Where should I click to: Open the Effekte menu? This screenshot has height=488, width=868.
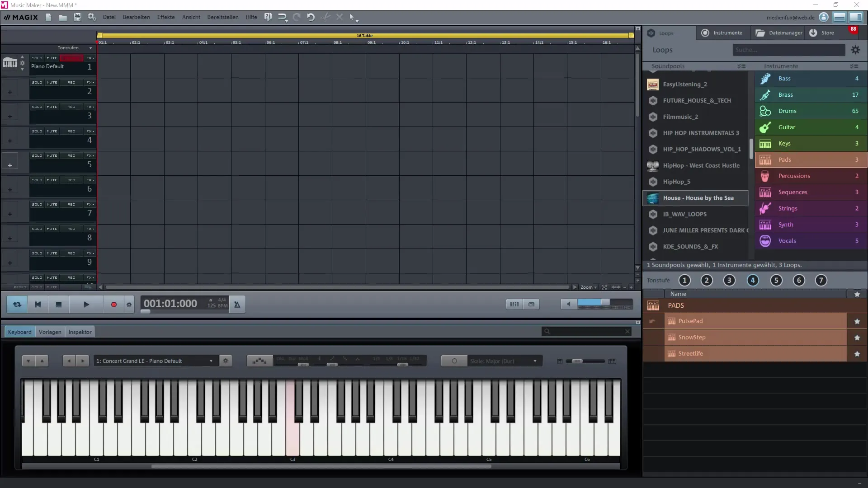point(166,17)
